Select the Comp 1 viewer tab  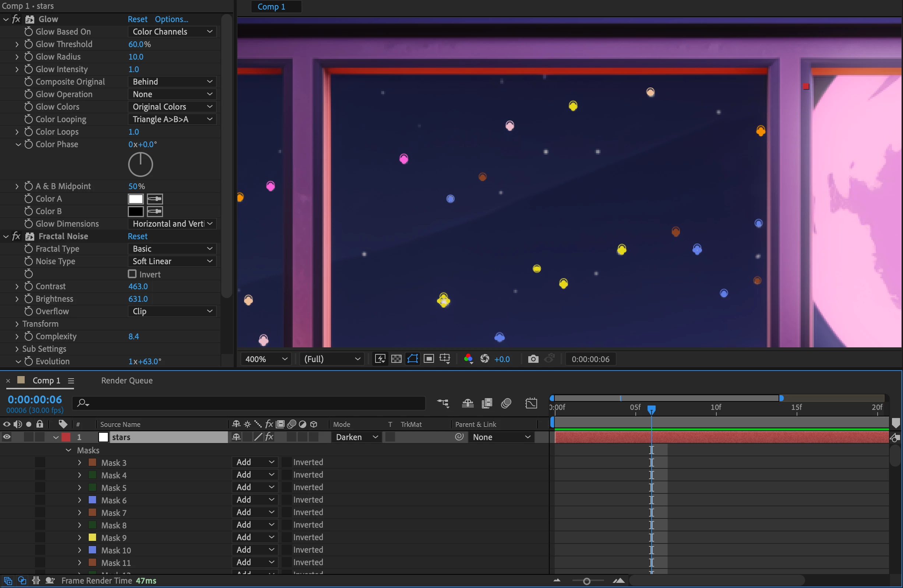coord(271,7)
